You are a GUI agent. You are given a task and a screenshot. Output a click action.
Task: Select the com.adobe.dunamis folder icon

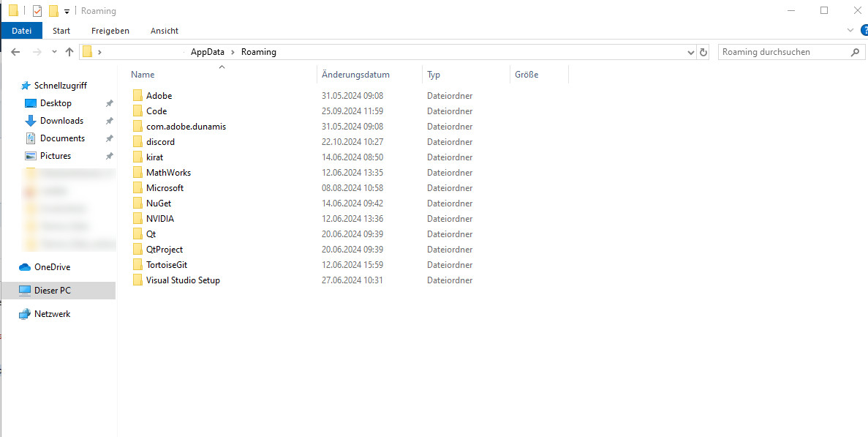[137, 127]
